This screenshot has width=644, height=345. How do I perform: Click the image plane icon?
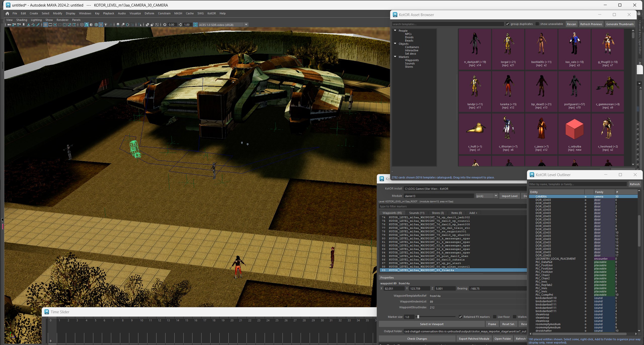click(x=28, y=25)
